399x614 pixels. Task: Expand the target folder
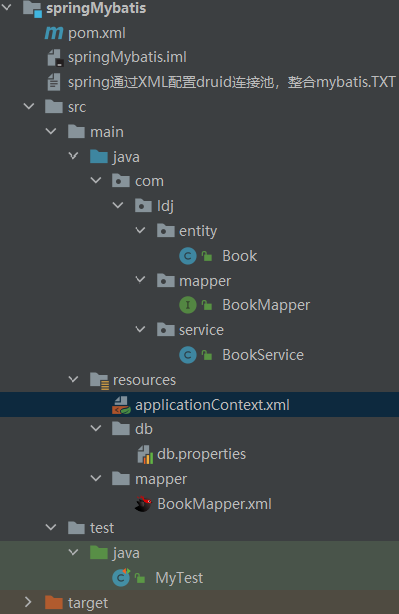(x=28, y=602)
